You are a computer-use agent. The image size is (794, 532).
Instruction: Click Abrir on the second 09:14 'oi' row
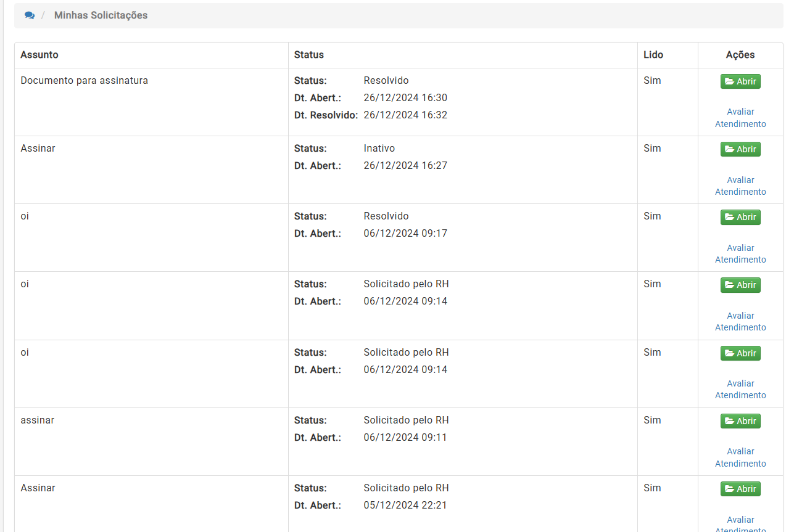click(x=740, y=353)
